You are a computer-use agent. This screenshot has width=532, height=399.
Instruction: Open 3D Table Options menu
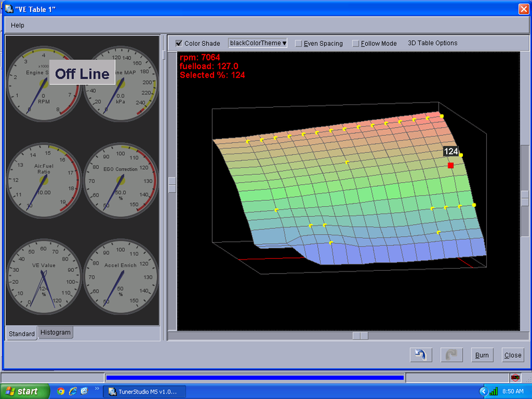click(432, 43)
